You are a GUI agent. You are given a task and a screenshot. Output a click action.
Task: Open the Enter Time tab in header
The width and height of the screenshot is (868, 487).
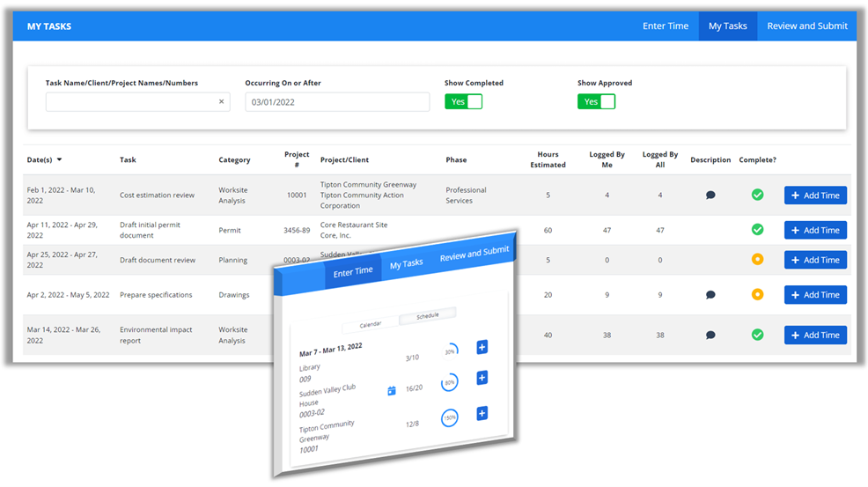[x=666, y=26]
